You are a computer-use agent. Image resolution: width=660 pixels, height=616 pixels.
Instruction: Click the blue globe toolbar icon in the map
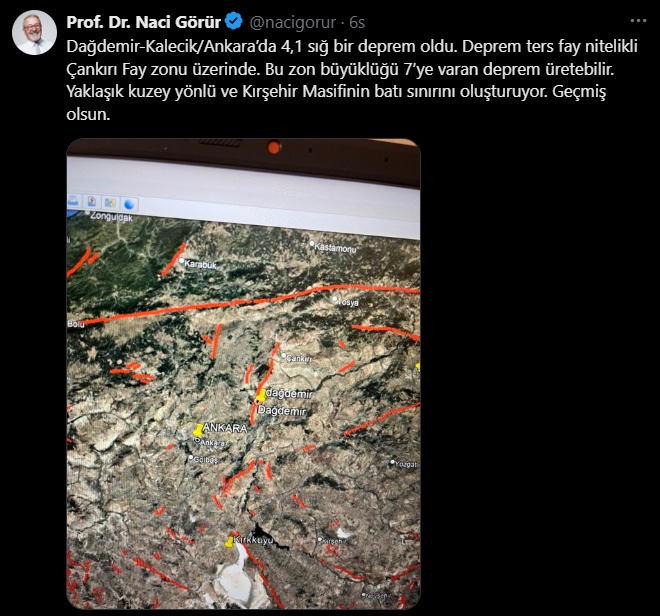coord(130,204)
